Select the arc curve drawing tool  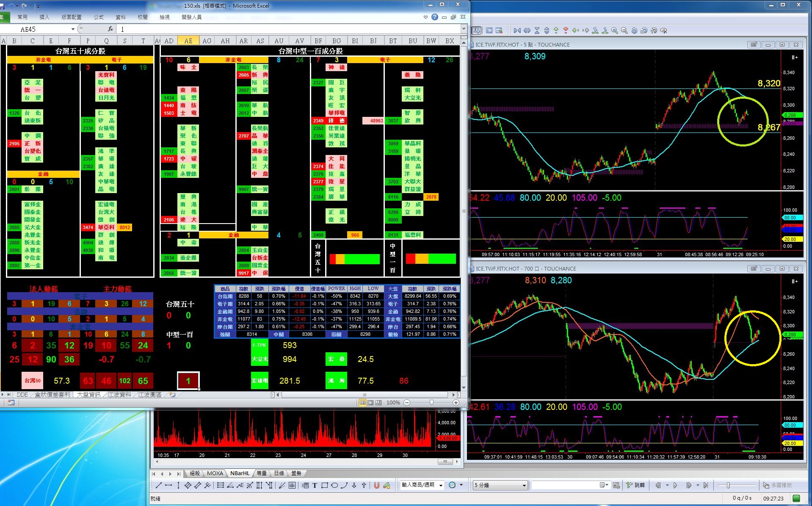tap(344, 485)
